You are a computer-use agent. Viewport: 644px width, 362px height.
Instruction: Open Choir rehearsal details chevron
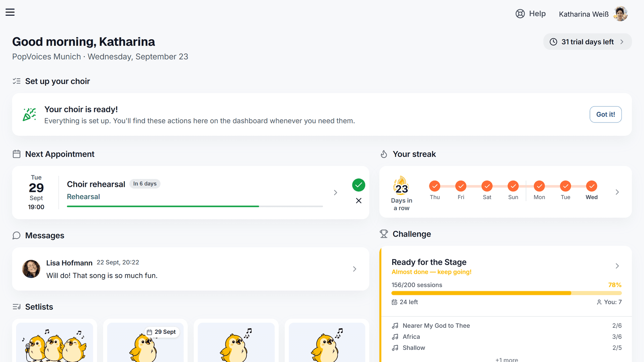pos(336,193)
